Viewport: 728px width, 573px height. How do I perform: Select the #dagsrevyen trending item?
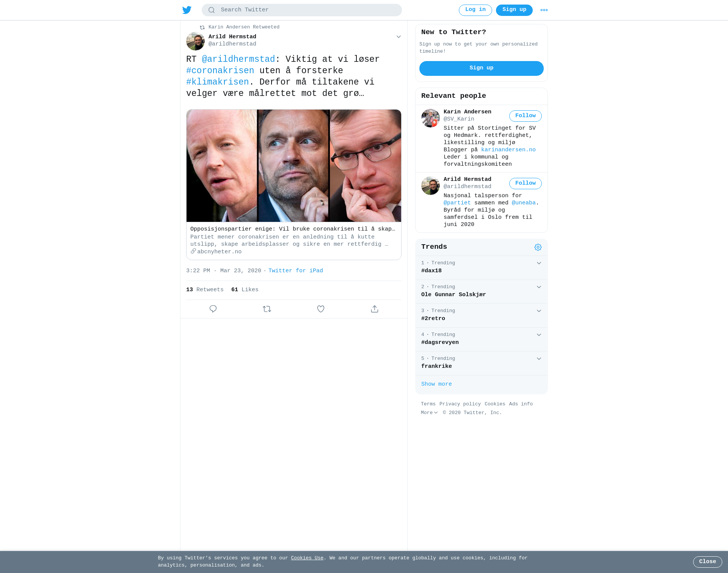coord(482,339)
